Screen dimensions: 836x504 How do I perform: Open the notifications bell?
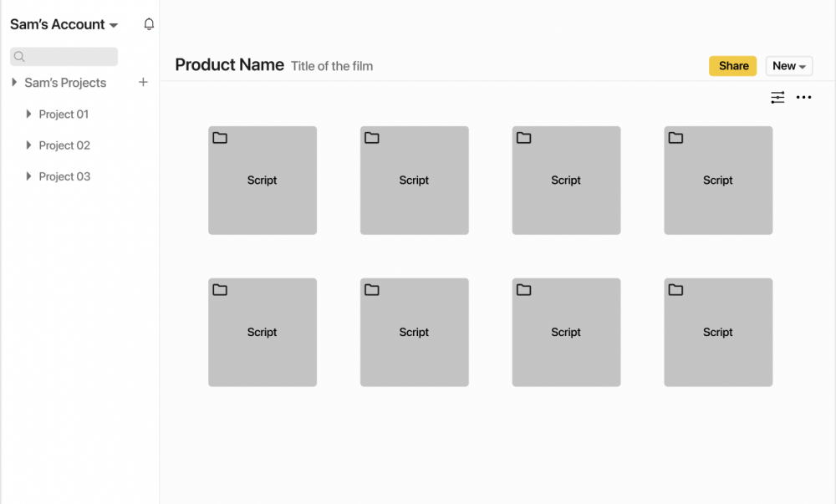[x=149, y=24]
